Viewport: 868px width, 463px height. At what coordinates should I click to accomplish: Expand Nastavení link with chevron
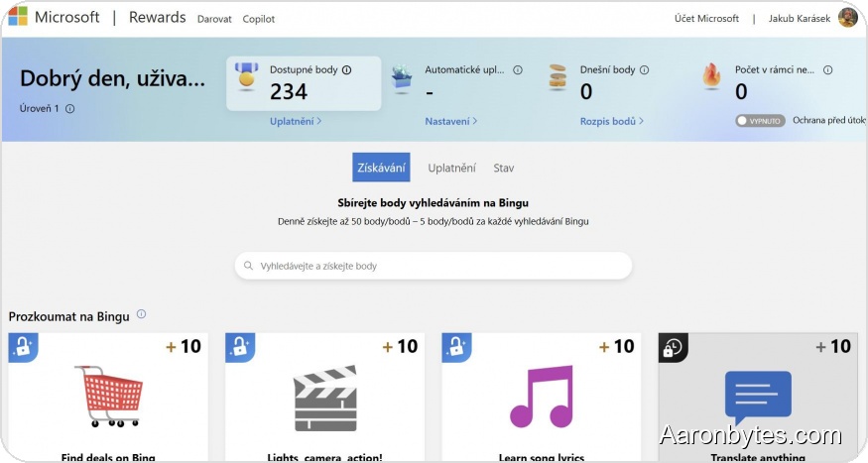click(x=450, y=121)
